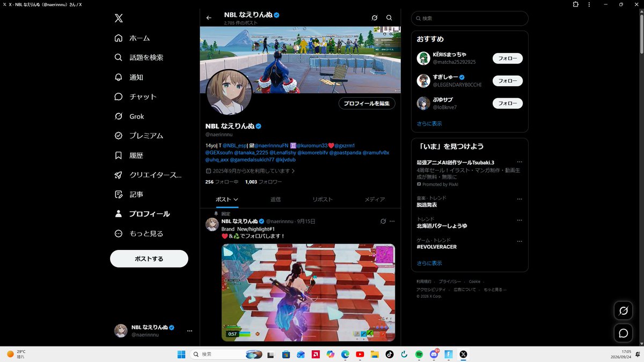Open Articles (記事) in sidebar
This screenshot has width=644, height=362.
(x=129, y=194)
